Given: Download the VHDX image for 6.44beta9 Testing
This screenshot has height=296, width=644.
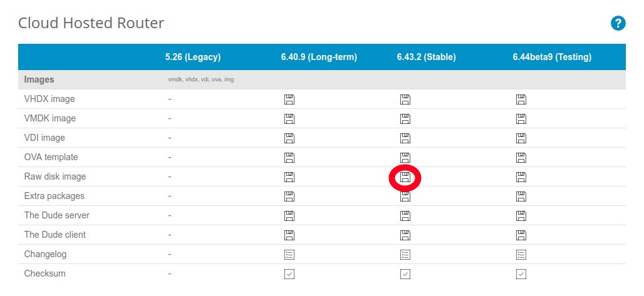Looking at the screenshot, I should (x=521, y=100).
